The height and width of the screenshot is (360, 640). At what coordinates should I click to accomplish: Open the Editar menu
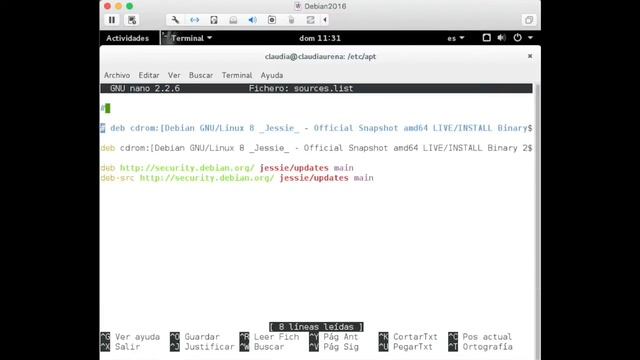149,75
